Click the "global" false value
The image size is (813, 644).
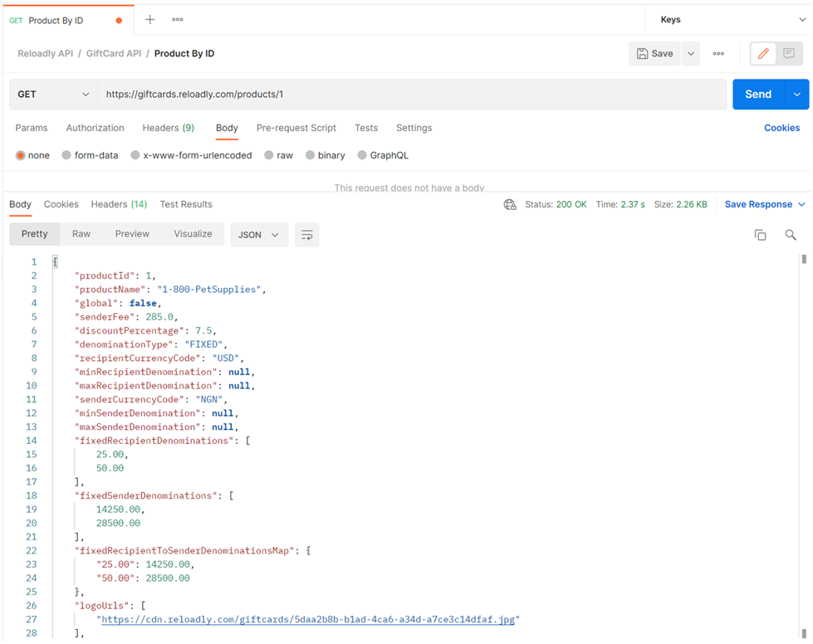click(x=143, y=304)
